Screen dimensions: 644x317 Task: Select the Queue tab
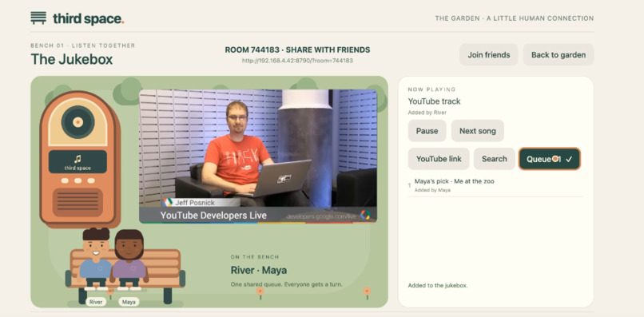pos(549,159)
